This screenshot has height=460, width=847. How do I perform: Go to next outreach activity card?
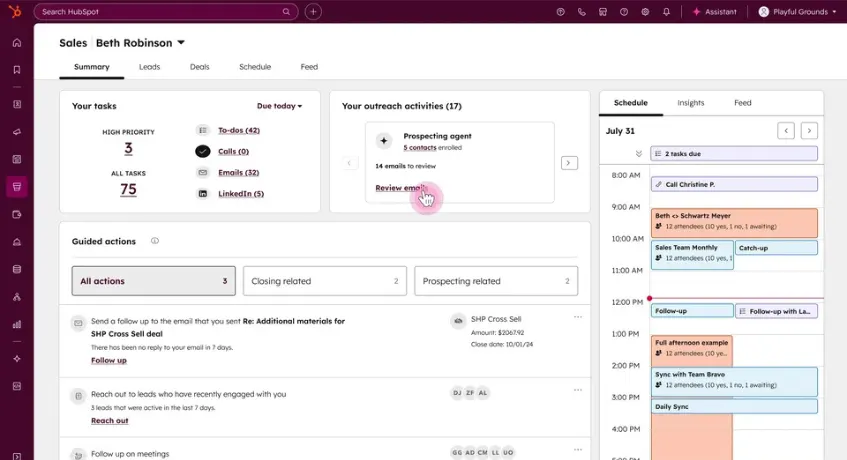tap(569, 163)
